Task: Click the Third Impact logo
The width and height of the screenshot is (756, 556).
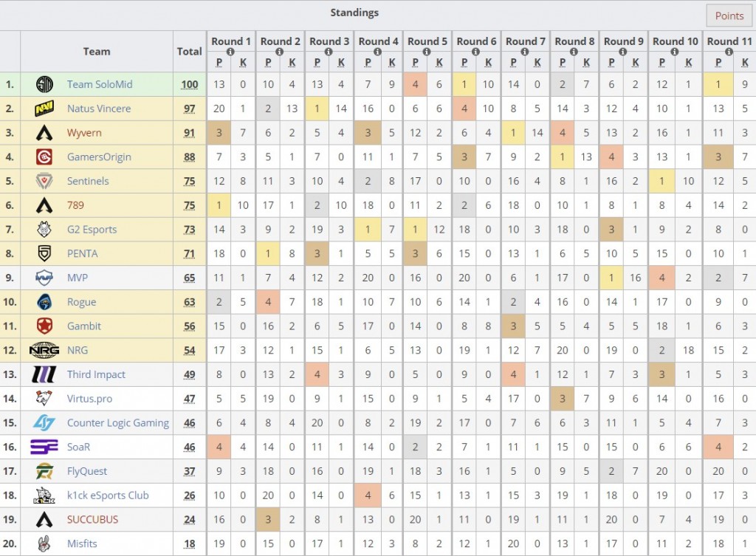Action: (44, 374)
